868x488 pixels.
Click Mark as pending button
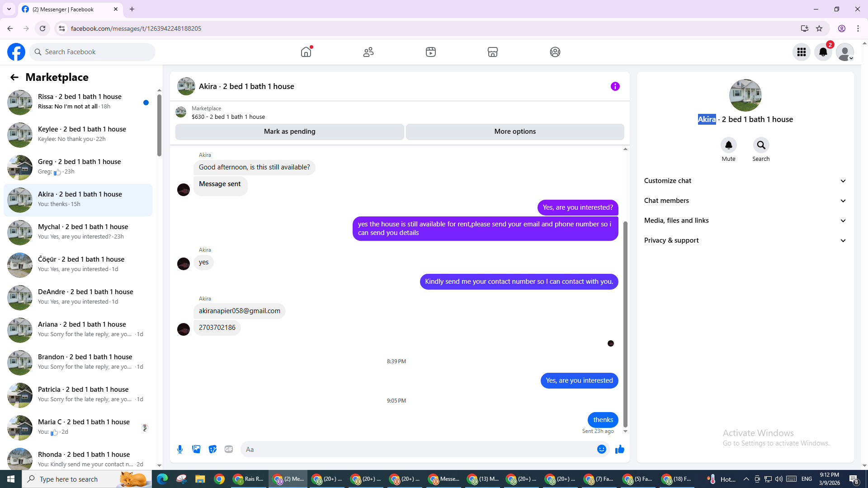pyautogui.click(x=289, y=131)
